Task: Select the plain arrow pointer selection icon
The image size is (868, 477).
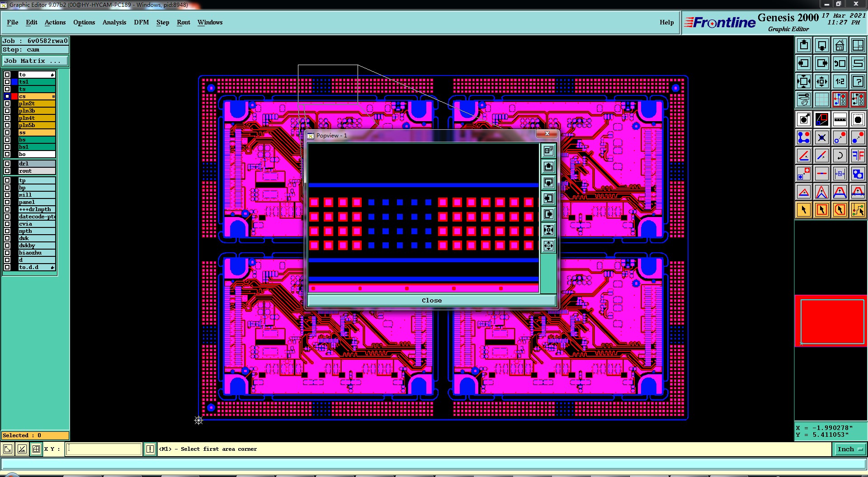Action: tap(804, 210)
